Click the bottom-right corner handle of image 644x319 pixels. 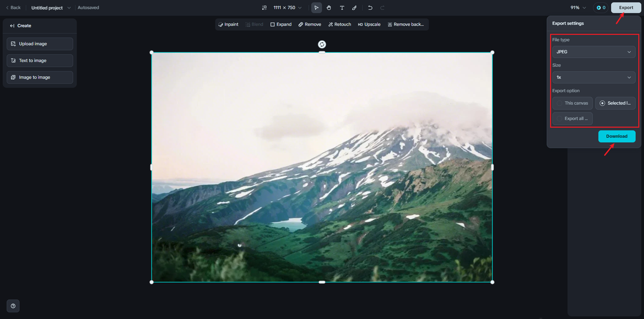coord(492,282)
